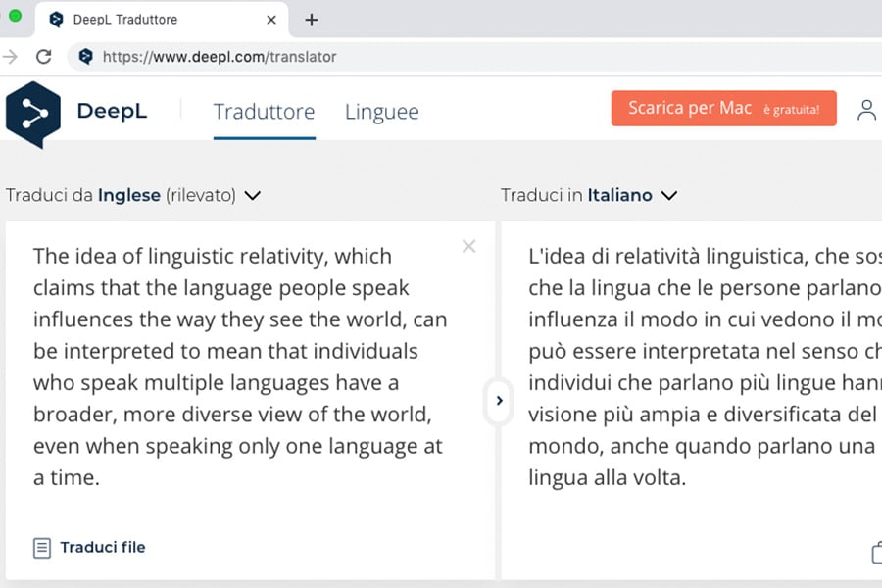Reload the page with the refresh icon
Viewport: 882px width, 588px height.
click(43, 57)
